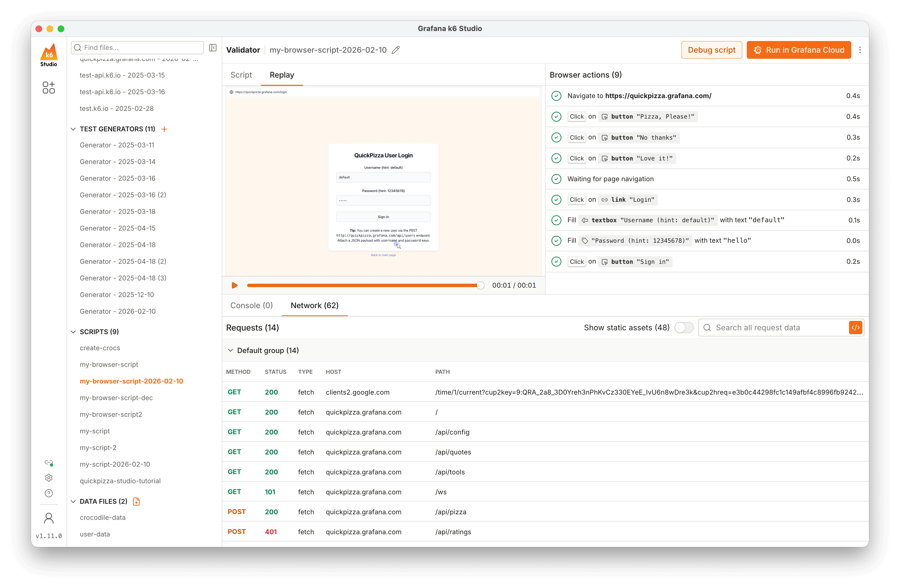This screenshot has height=588, width=900.
Task: Collapse the SCRIPTS section
Action: coord(73,332)
